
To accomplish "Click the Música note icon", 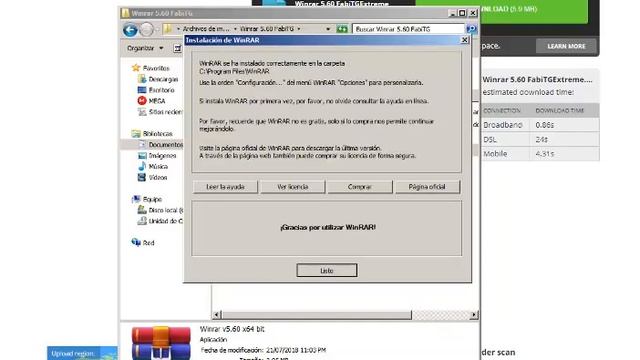I will [x=142, y=166].
